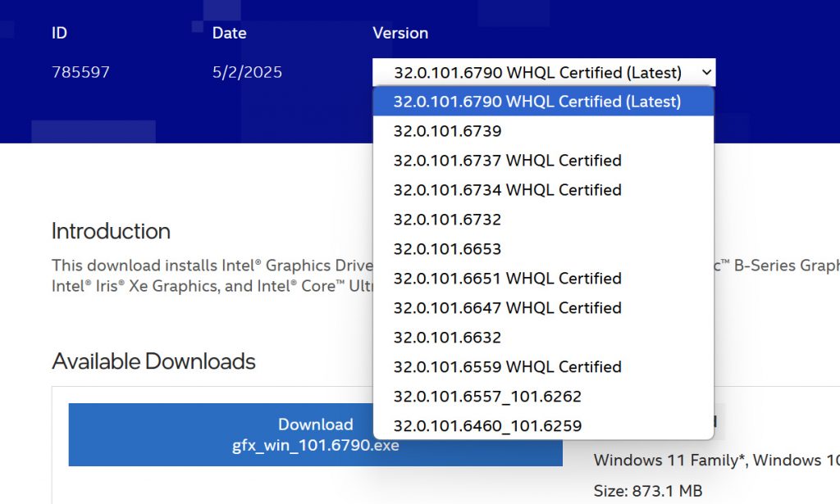Screen dimensions: 840x504
Task: Choose version 32.0.101.6632
Action: [x=543, y=337]
